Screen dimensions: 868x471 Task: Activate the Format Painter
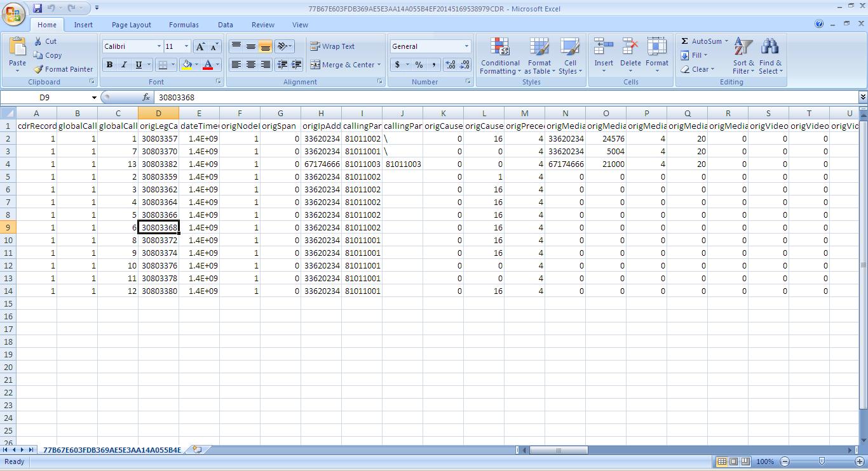pyautogui.click(x=64, y=69)
